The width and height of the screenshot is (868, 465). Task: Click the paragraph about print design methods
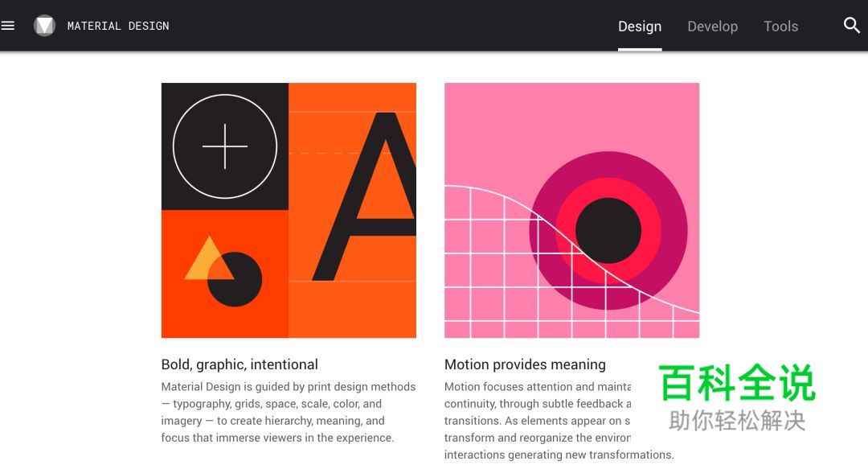288,412
